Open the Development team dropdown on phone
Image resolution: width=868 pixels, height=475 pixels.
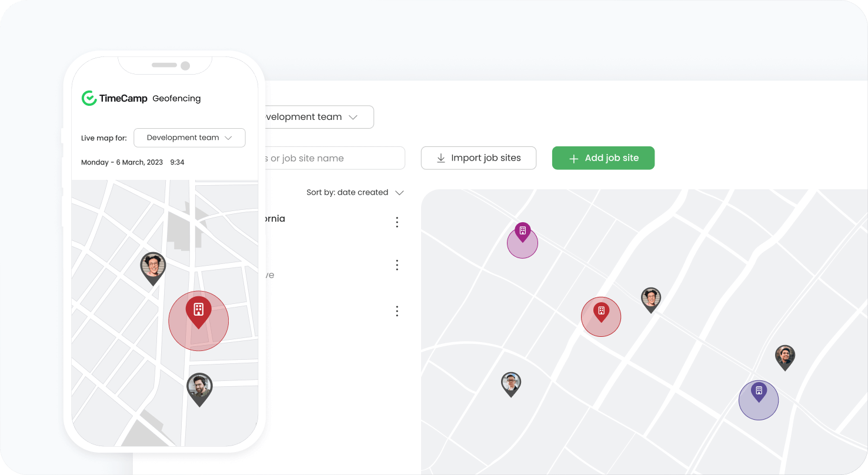pyautogui.click(x=189, y=138)
